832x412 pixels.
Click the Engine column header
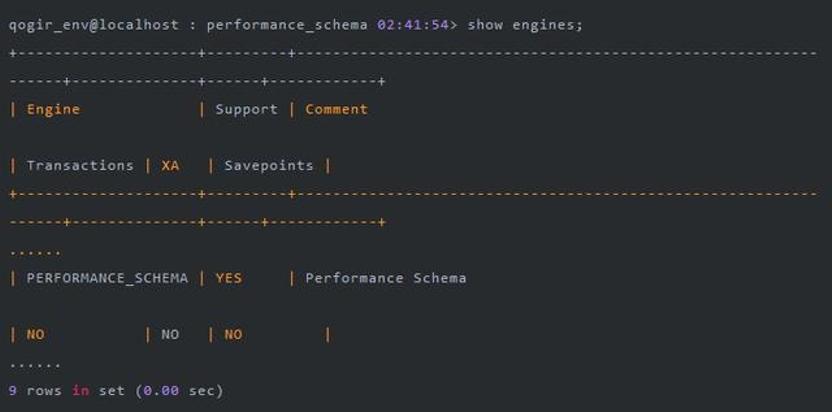click(x=53, y=109)
